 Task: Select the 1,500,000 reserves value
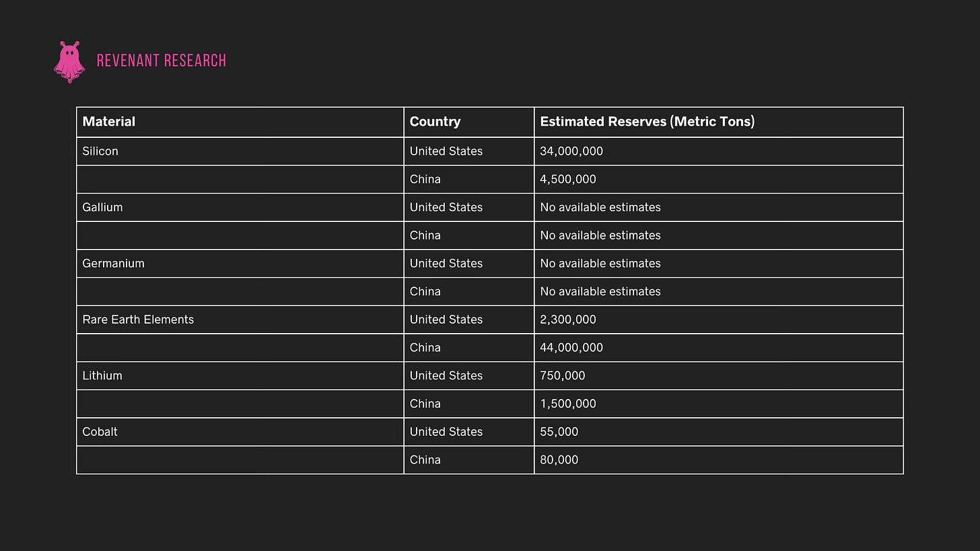point(568,404)
